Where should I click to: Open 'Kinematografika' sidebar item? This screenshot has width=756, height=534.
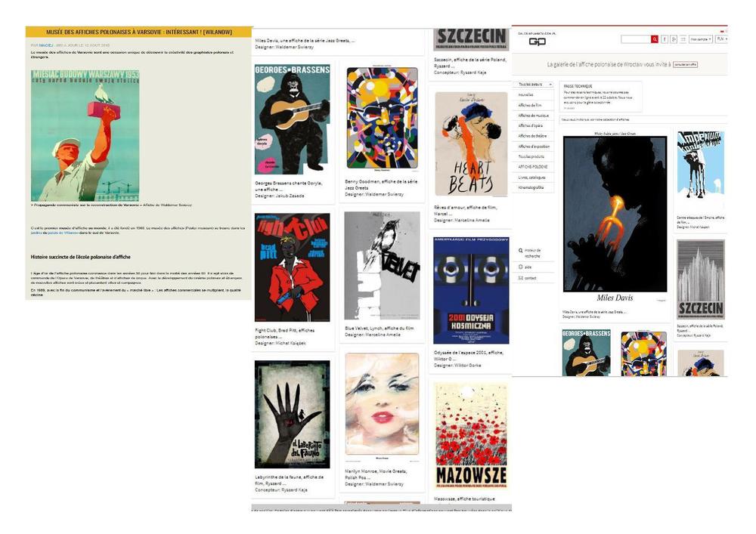coord(531,187)
